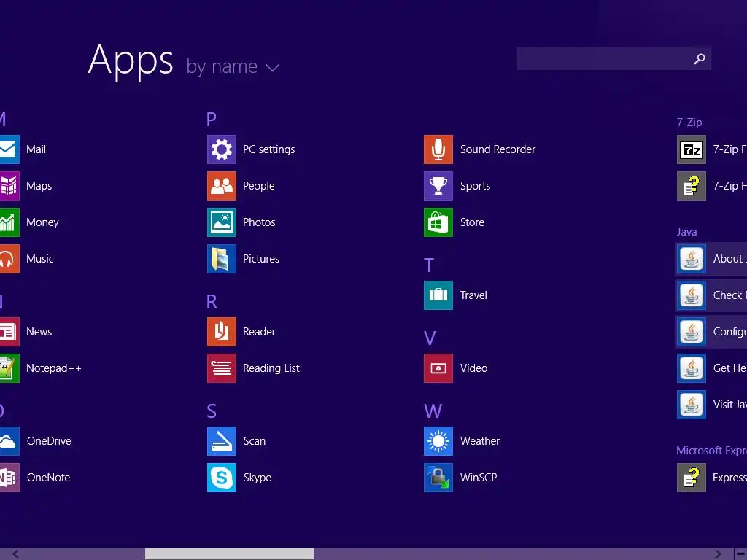Screen dimensions: 747x560
Task: Open the Pictures folder icon
Action: pos(222,259)
